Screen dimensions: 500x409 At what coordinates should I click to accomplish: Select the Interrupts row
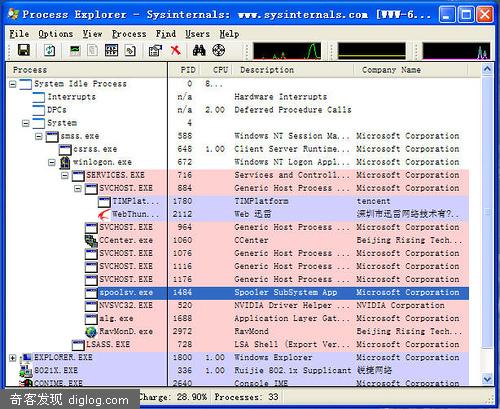click(x=238, y=97)
